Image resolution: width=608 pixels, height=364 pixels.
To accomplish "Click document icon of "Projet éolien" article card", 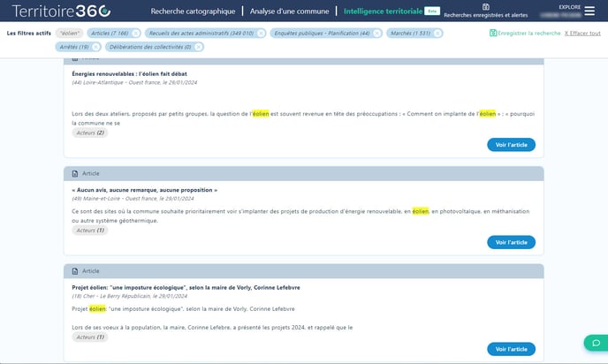I will (75, 271).
